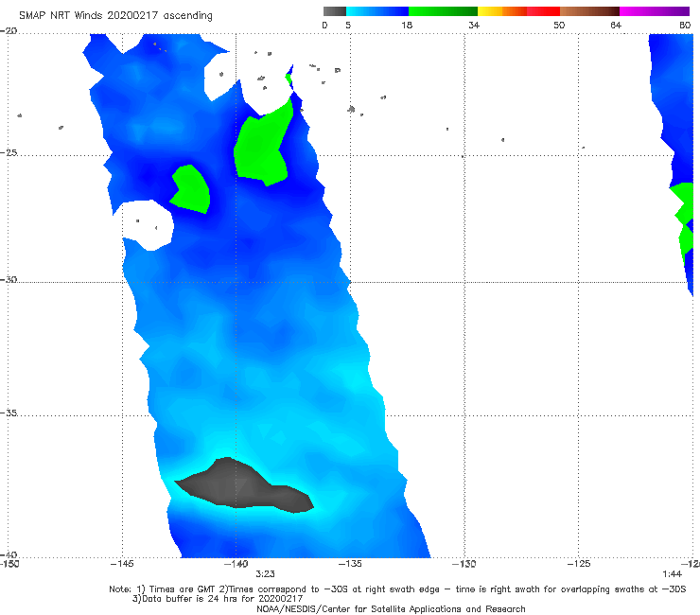700x615 pixels.
Task: Click the color bar label '34'
Action: 474,25
